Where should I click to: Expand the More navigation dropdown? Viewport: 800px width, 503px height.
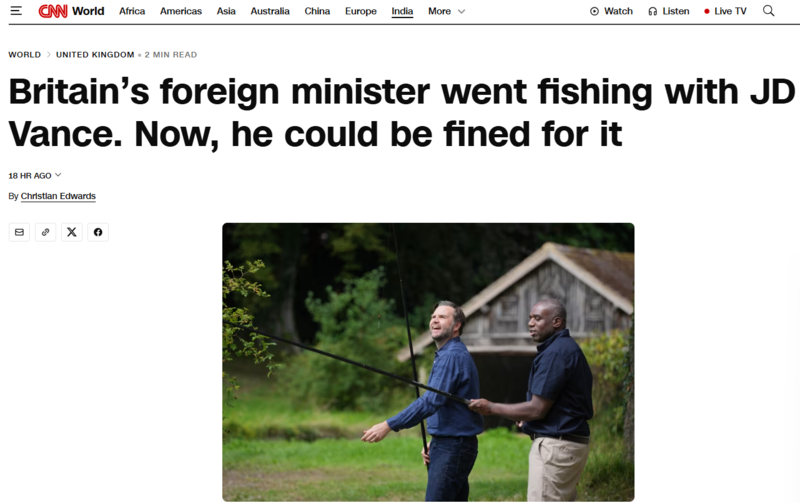click(x=446, y=11)
